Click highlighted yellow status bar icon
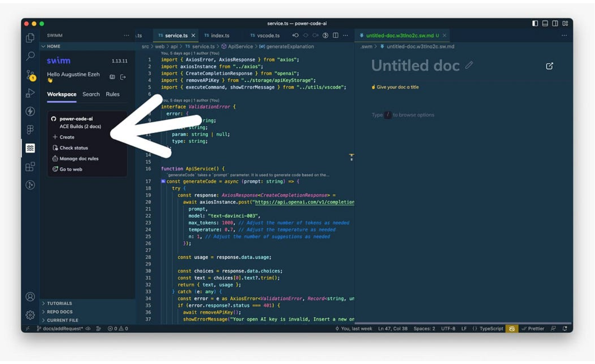 512,328
